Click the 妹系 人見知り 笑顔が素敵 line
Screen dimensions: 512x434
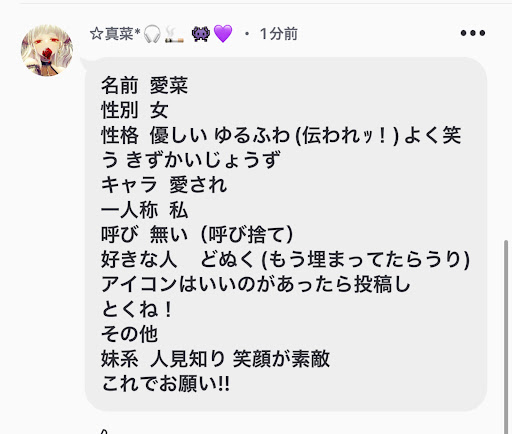(215, 359)
